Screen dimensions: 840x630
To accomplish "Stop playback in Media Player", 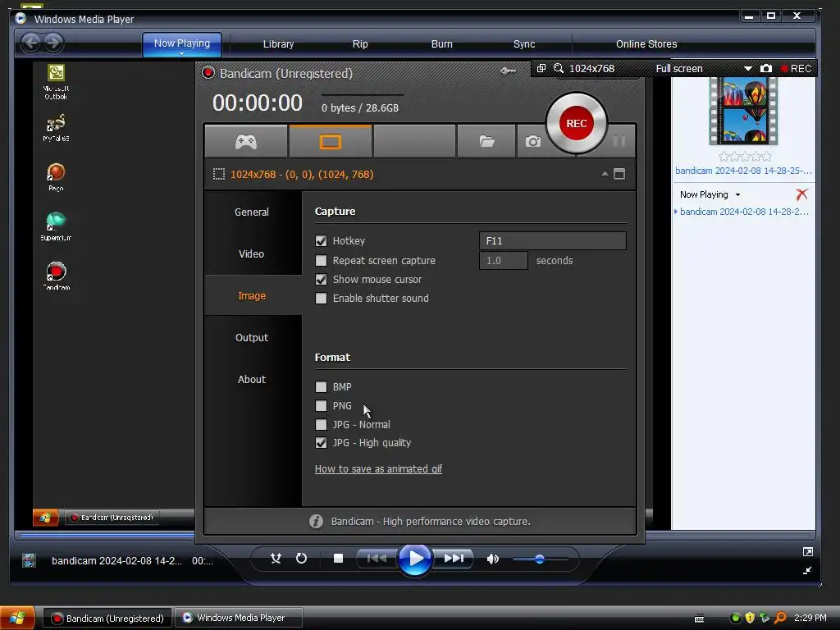I will pos(338,559).
